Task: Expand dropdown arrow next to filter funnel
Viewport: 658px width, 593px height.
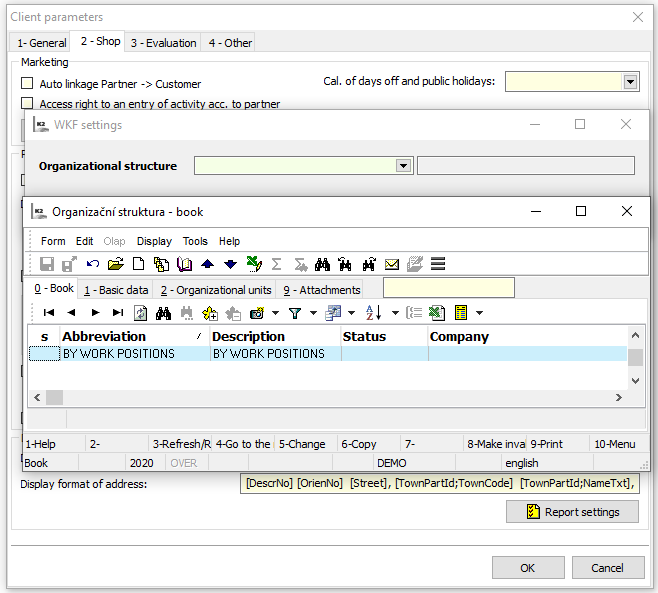Action: click(x=313, y=313)
